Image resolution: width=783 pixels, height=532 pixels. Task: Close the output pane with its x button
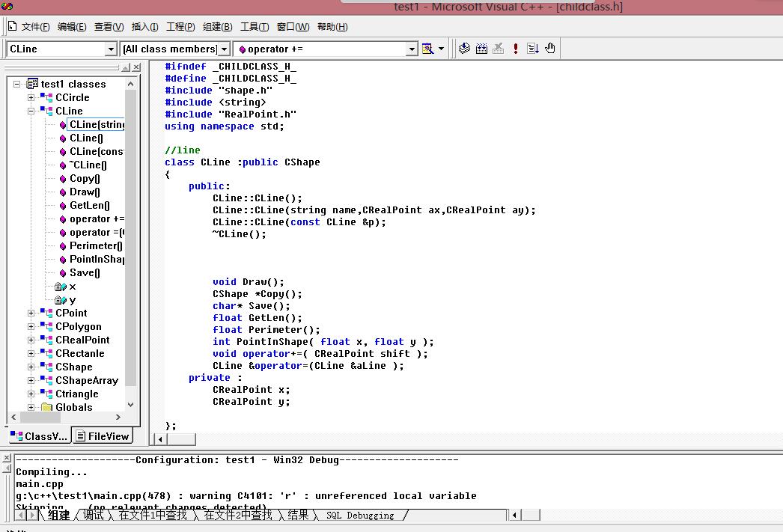tap(7, 458)
